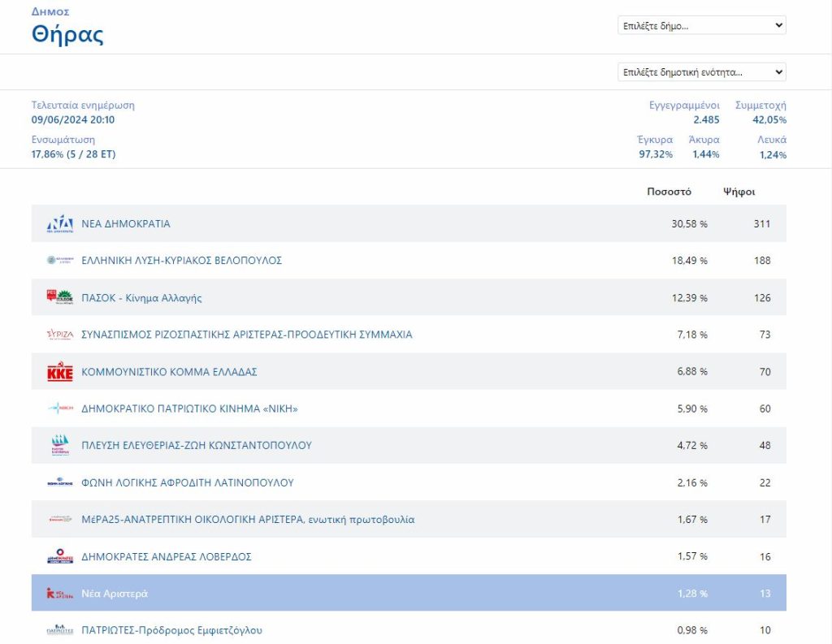The image size is (832, 644).
Task: Click the 16 votes cell
Action: [765, 556]
